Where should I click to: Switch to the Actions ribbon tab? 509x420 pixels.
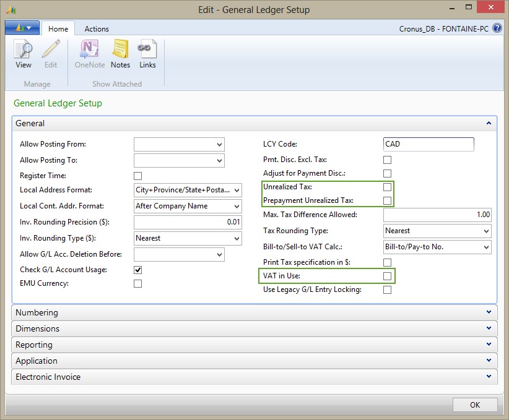point(97,28)
